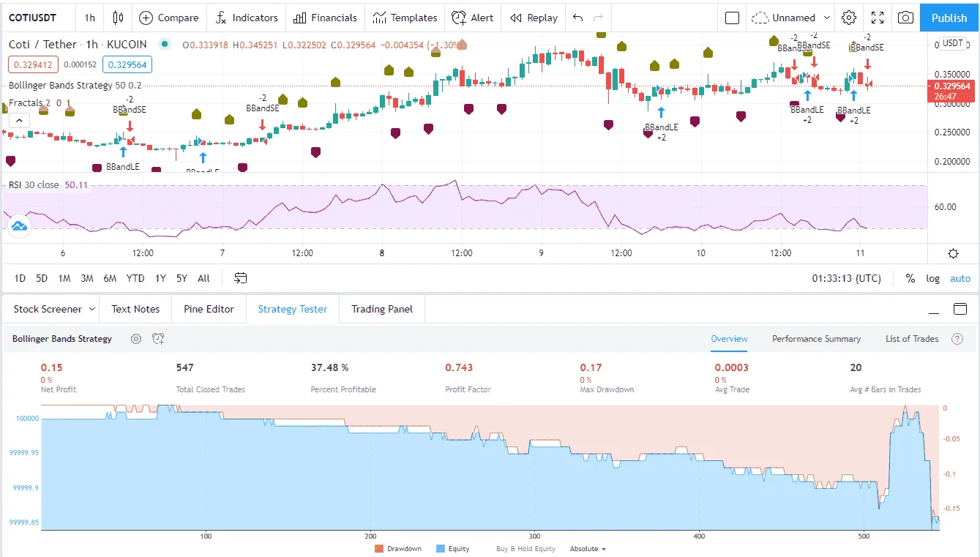
Task: Toggle the Drawdown legend color swatch
Action: click(x=379, y=549)
